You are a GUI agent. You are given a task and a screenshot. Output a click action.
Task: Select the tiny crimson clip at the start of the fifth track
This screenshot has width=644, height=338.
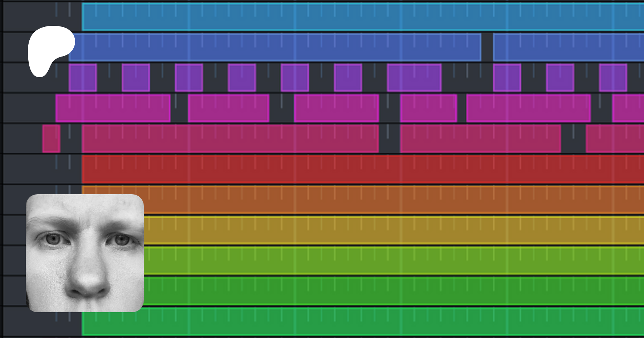51,139
